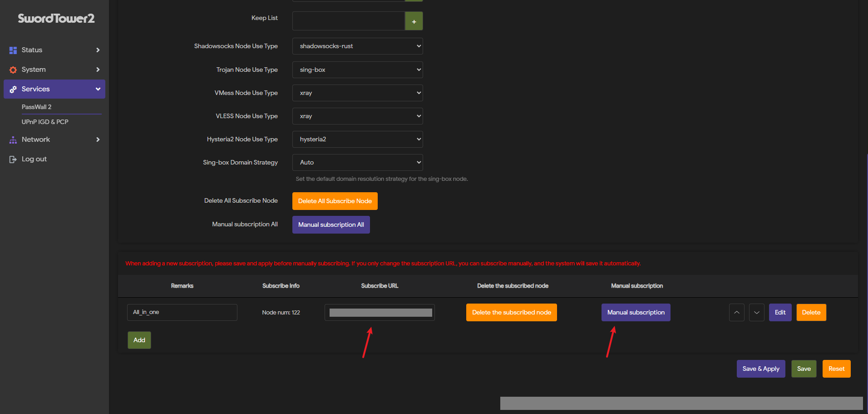Viewport: 868px width, 414px height.
Task: Open UPnP IGD & PCP entry
Action: pyautogui.click(x=45, y=122)
